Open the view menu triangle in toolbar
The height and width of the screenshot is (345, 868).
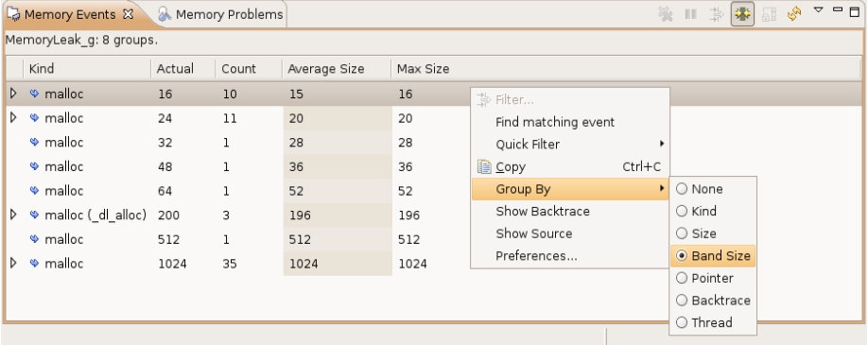click(819, 9)
